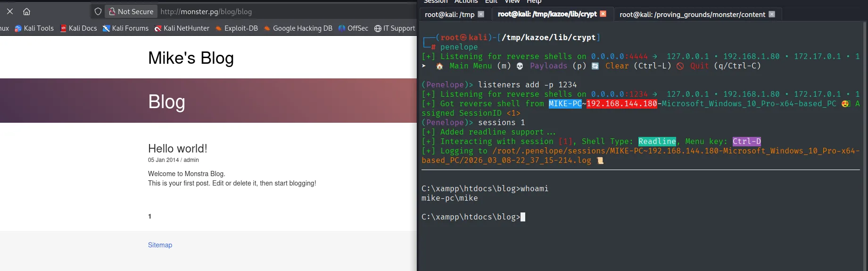The width and height of the screenshot is (868, 271).
Task: Click the Ctrl-D menu key label
Action: point(747,142)
